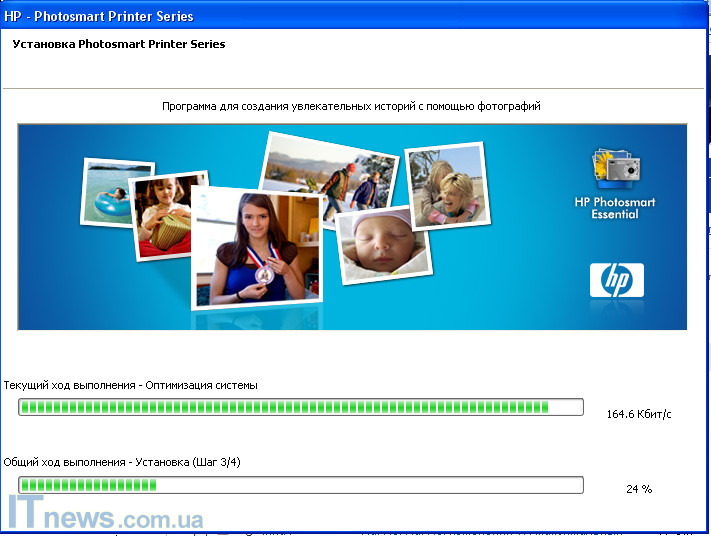Click the ITnews.com.ua watermark link
Image resolution: width=711 pixels, height=536 pixels.
[x=106, y=516]
